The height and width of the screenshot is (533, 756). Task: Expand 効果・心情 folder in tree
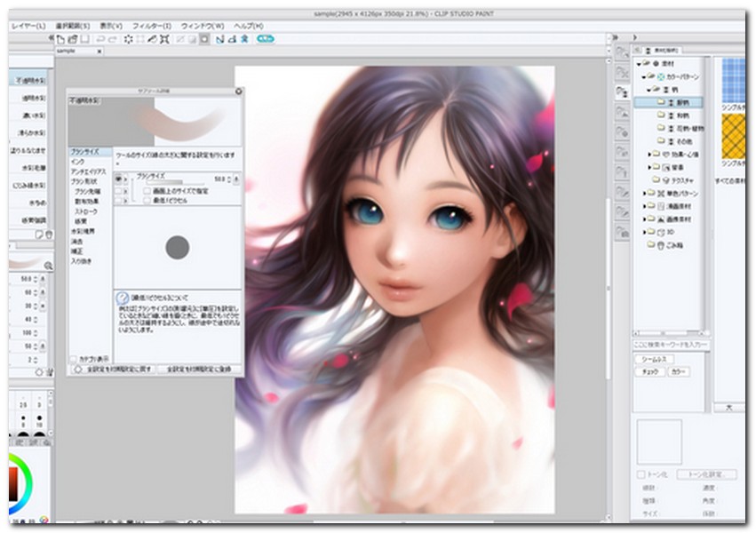[x=649, y=154]
